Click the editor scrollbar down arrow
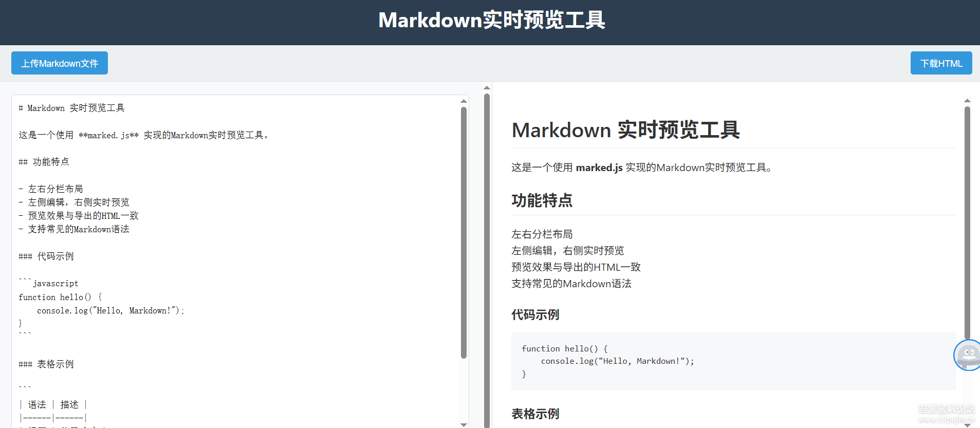 [464, 424]
